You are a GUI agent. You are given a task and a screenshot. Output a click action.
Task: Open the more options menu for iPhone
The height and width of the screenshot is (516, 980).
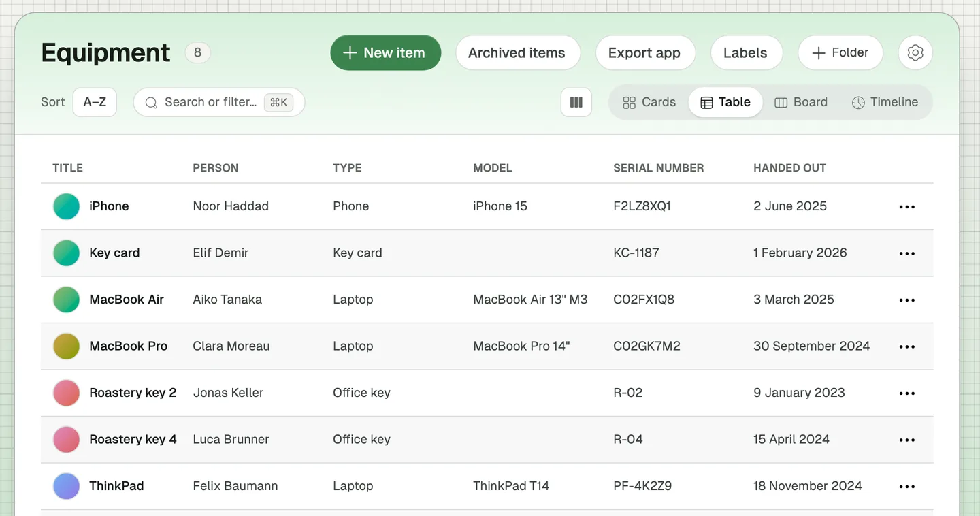point(907,207)
